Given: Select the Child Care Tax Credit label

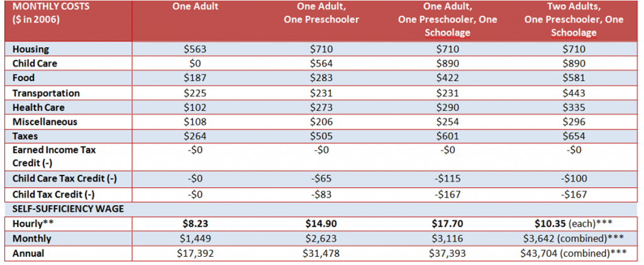Looking at the screenshot, I should coord(62,179).
